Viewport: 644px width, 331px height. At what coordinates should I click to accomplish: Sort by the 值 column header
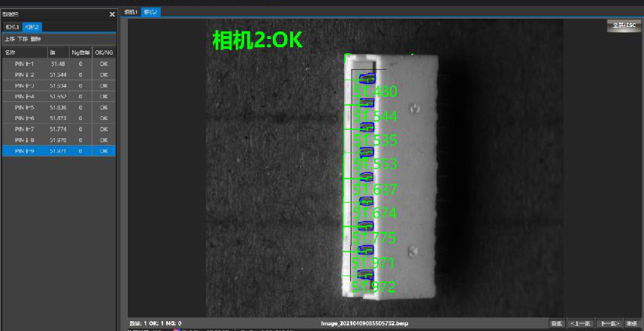(x=59, y=53)
